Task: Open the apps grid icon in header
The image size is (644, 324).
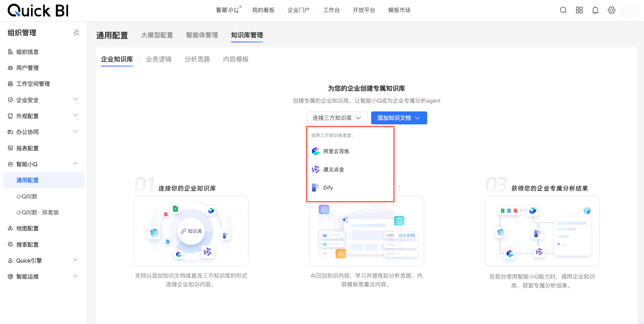Action: tap(579, 10)
